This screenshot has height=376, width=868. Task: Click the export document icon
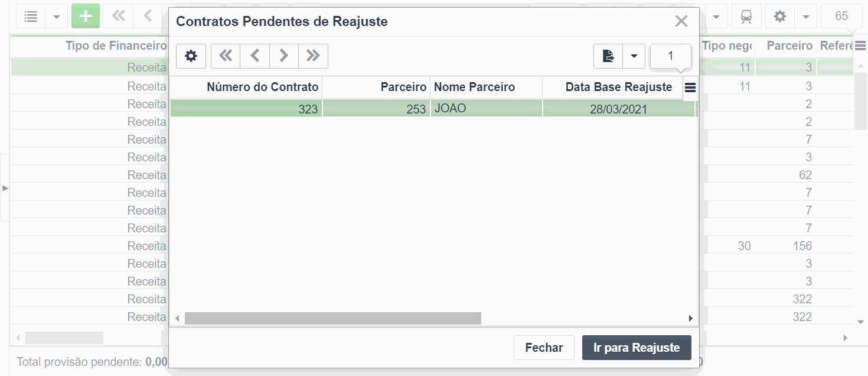coord(608,56)
